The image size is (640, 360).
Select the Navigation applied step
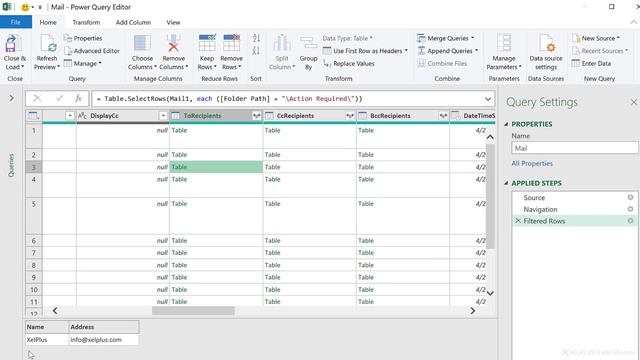(x=575, y=209)
